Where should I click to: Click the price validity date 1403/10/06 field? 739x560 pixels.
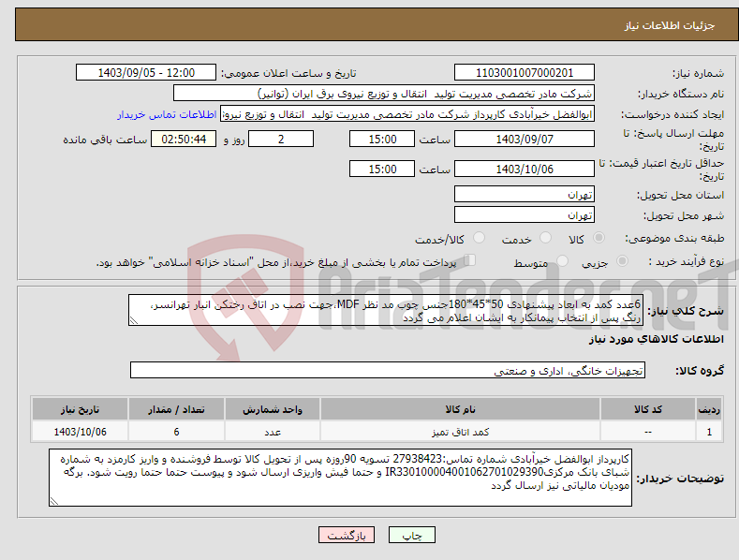tap(525, 169)
